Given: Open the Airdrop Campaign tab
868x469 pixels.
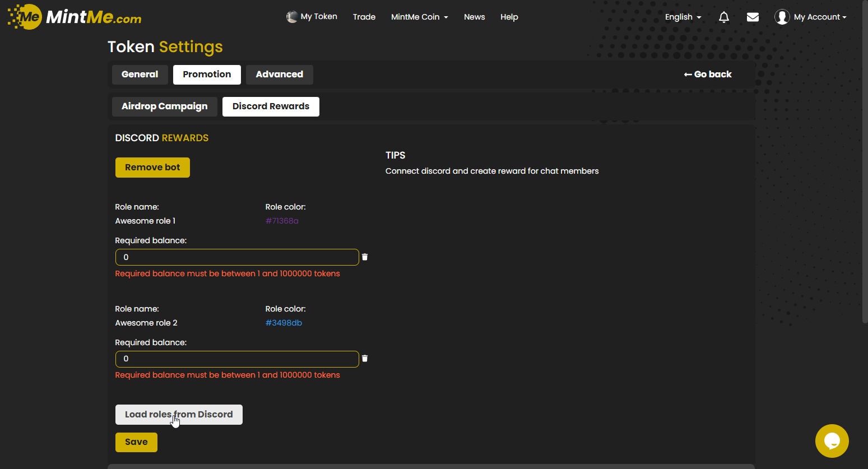Looking at the screenshot, I should pyautogui.click(x=164, y=106).
